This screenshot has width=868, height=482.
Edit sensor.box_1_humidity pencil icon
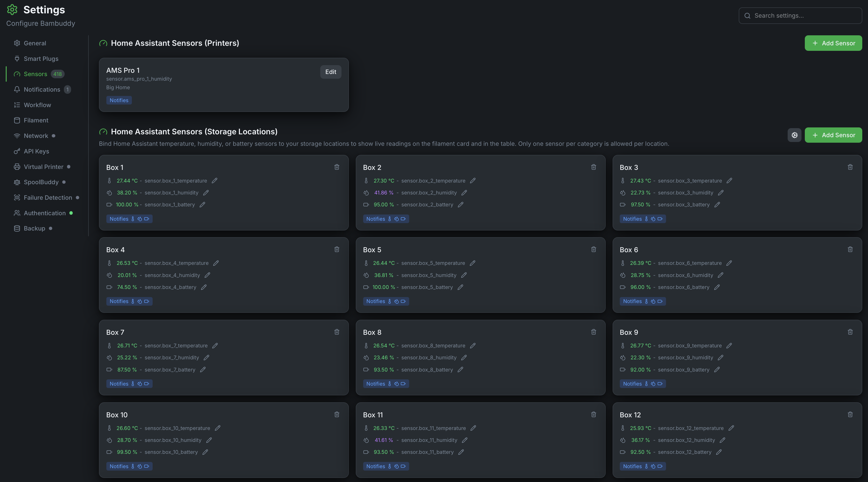coord(206,193)
